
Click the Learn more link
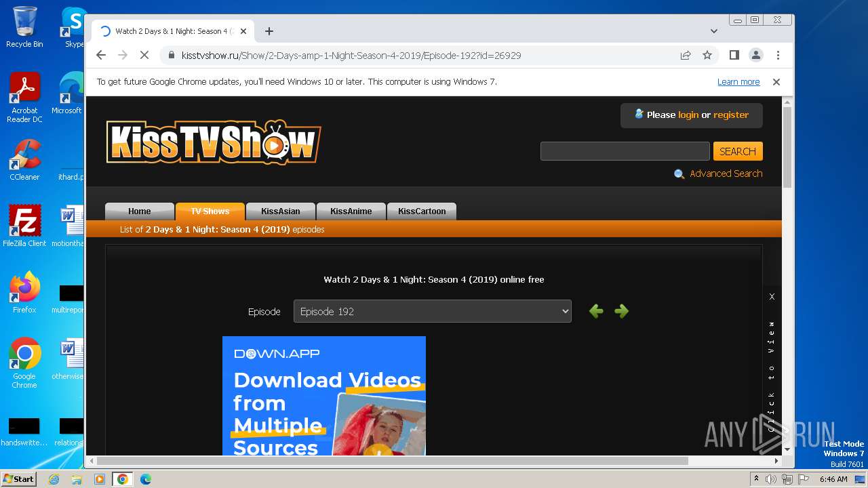(738, 82)
